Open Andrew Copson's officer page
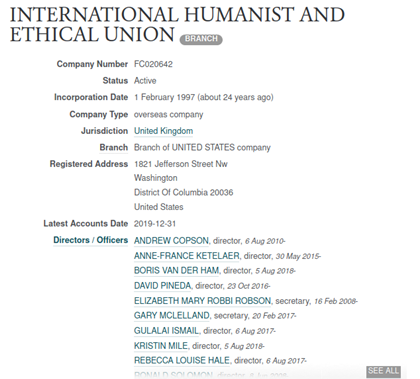This screenshot has width=420, height=379. tap(171, 241)
